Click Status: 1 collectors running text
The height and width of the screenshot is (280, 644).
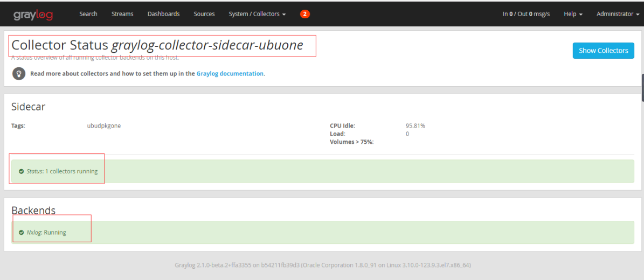(62, 171)
